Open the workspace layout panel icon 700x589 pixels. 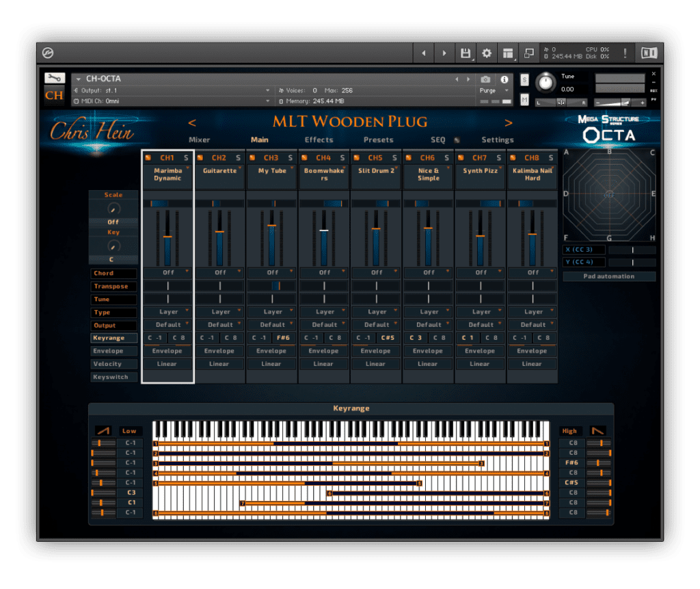click(508, 53)
